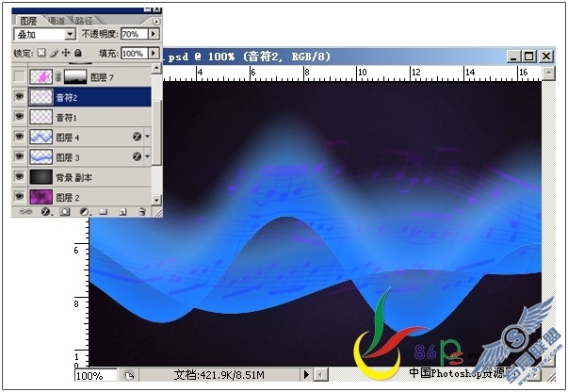Select the 音符2 layer thumbnail
This screenshot has width=568, height=392.
(x=41, y=97)
